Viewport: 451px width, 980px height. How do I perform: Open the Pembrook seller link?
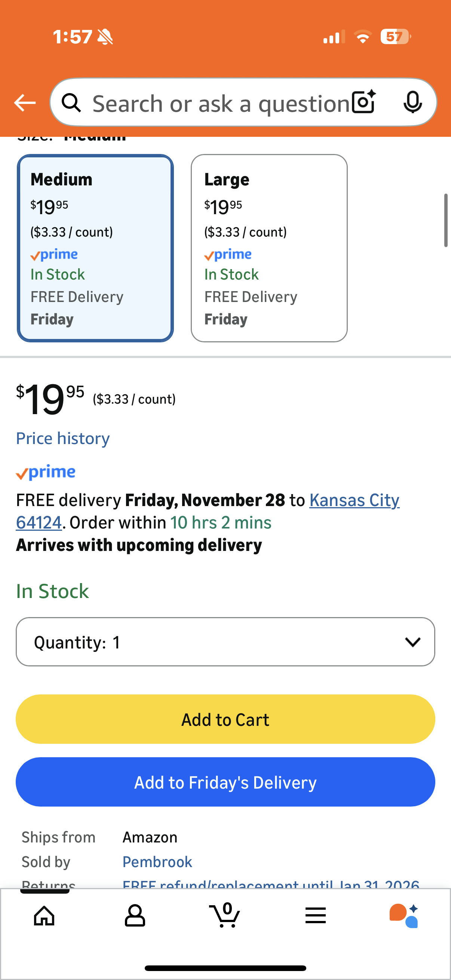tap(157, 862)
